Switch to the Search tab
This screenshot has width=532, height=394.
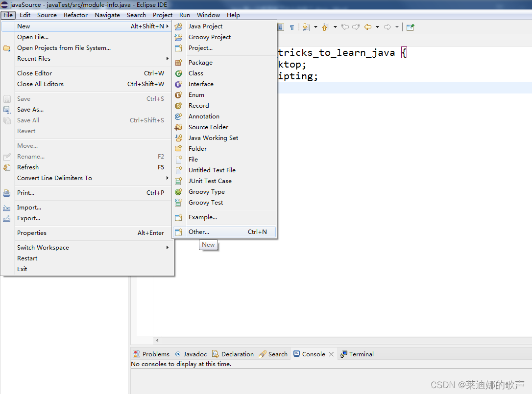(273, 354)
